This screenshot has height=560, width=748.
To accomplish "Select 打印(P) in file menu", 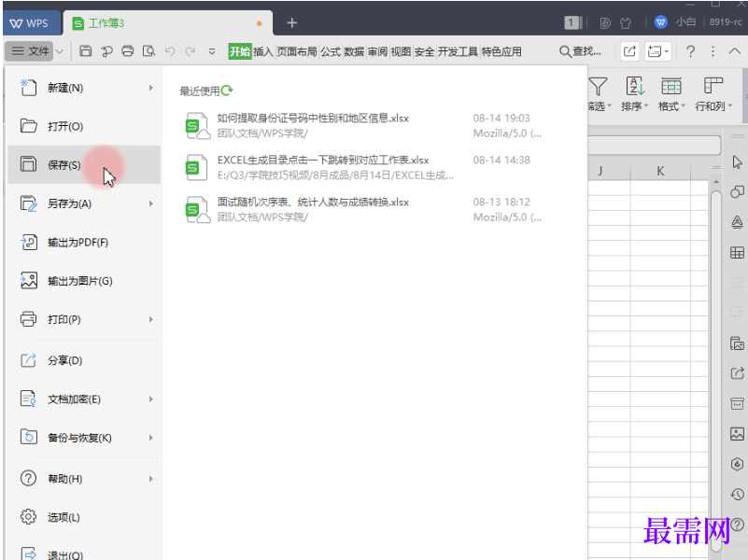I will 84,319.
